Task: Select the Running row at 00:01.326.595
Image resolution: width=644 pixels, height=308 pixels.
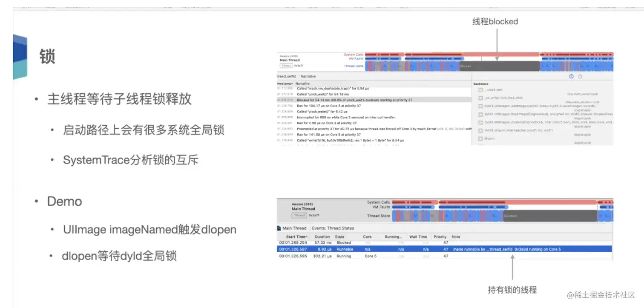Action: pyautogui.click(x=445, y=256)
